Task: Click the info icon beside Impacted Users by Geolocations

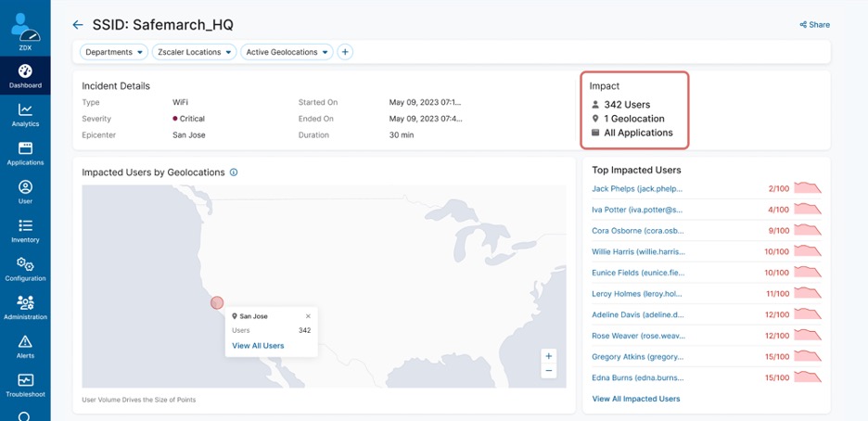Action: tap(234, 172)
